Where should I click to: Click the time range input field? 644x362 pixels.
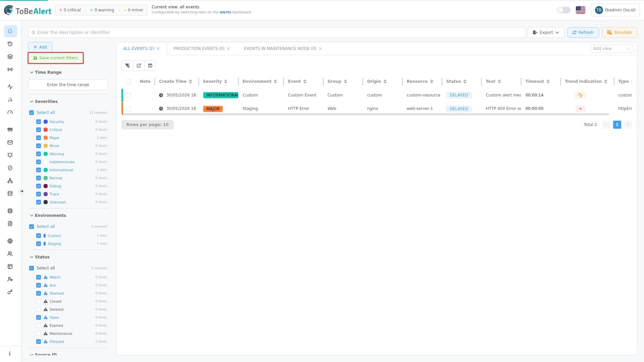68,85
